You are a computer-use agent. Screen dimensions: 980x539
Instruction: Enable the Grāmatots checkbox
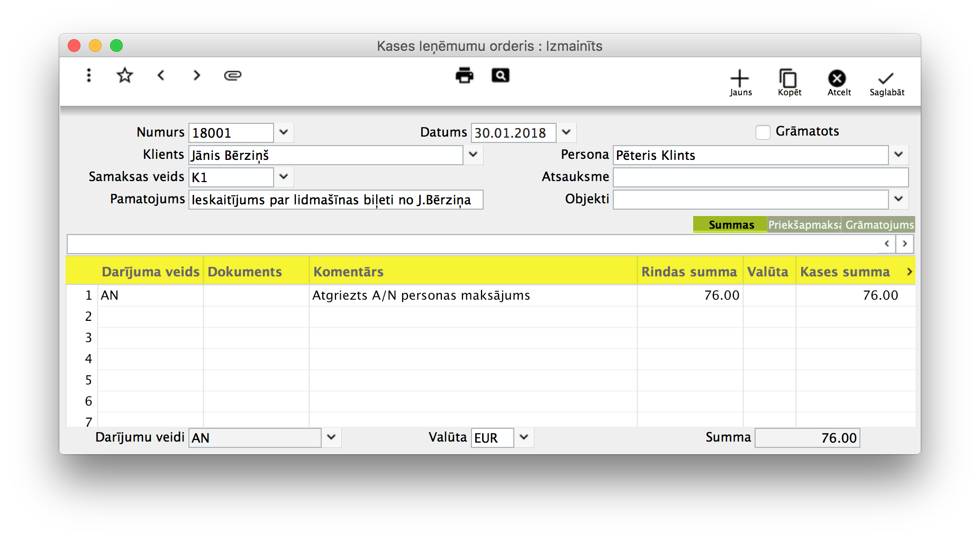(x=763, y=132)
